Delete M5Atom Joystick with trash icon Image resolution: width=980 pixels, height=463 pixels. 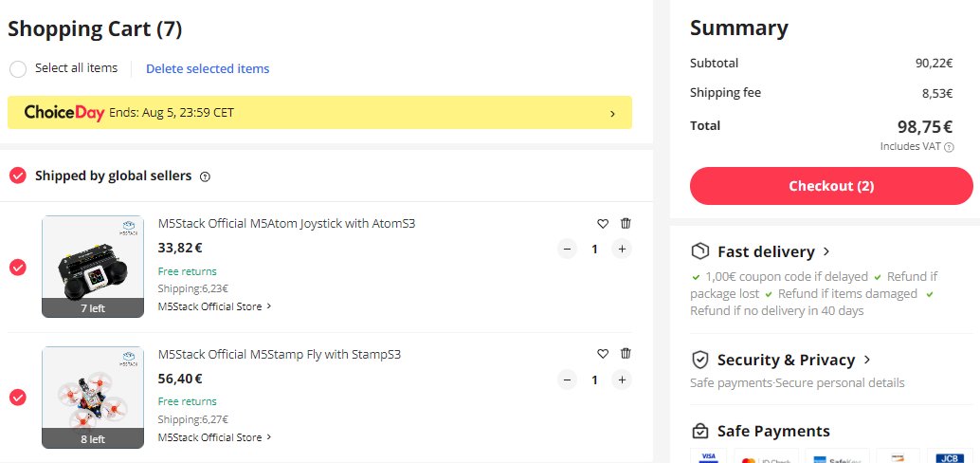point(626,223)
